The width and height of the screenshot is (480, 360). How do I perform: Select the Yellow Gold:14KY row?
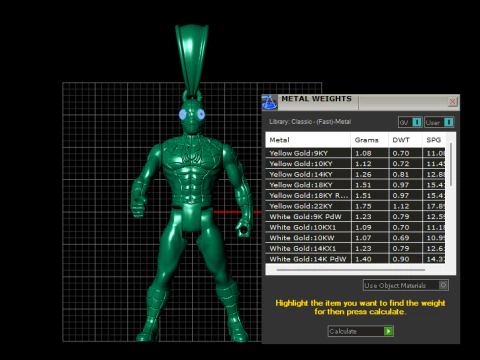pyautogui.click(x=355, y=174)
